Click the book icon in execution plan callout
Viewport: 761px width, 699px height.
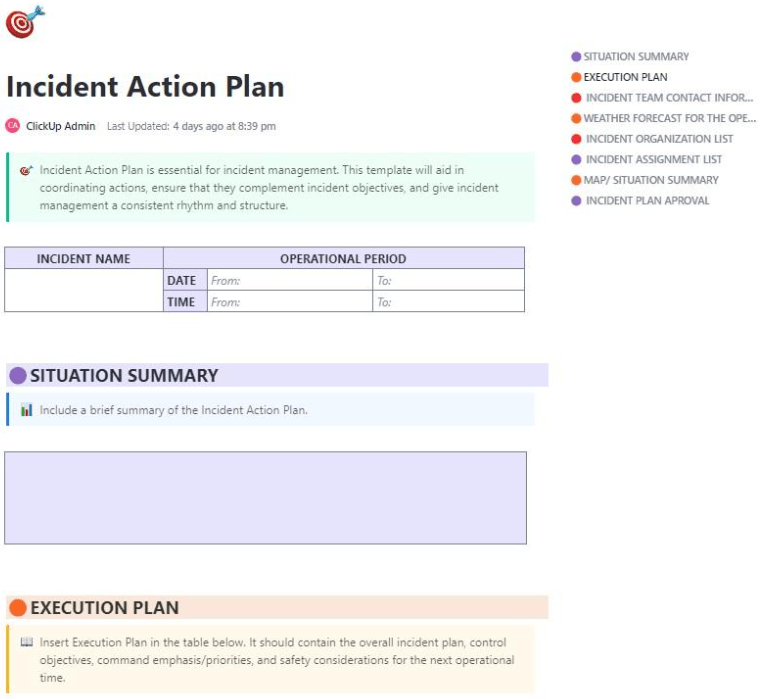point(26,642)
